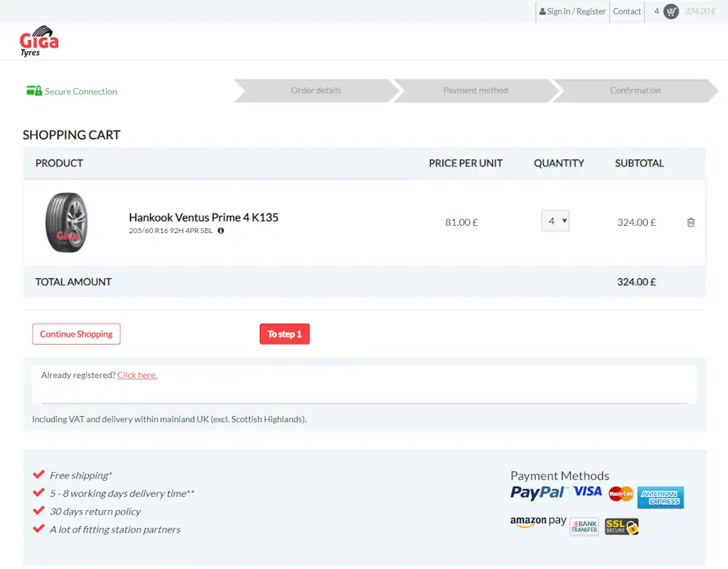The width and height of the screenshot is (728, 569).
Task: Click the item subtotal 324.00 £
Action: (x=636, y=222)
